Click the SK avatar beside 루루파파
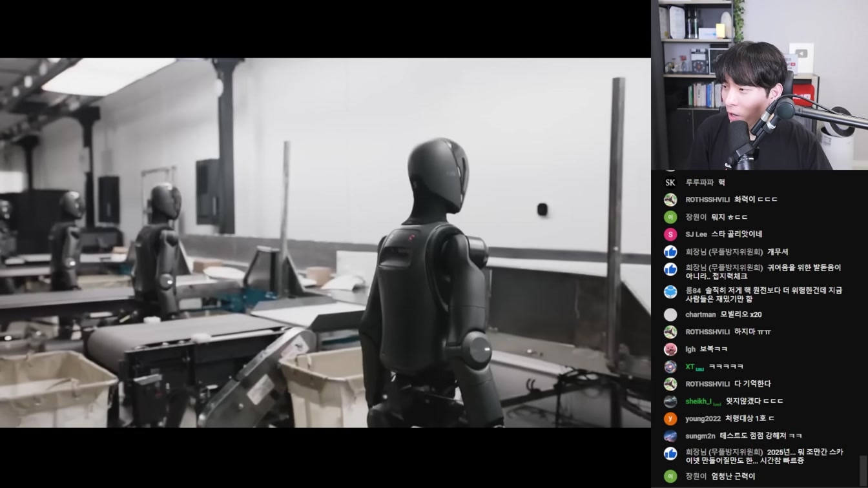Screen dimensions: 868x488 click(x=670, y=182)
